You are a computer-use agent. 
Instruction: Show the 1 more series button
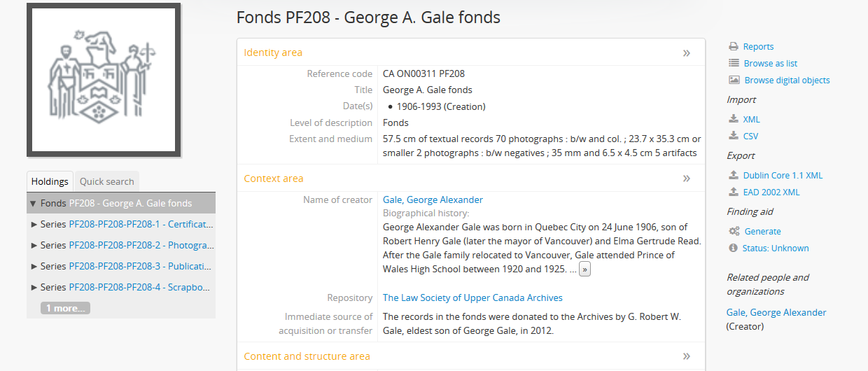(65, 308)
